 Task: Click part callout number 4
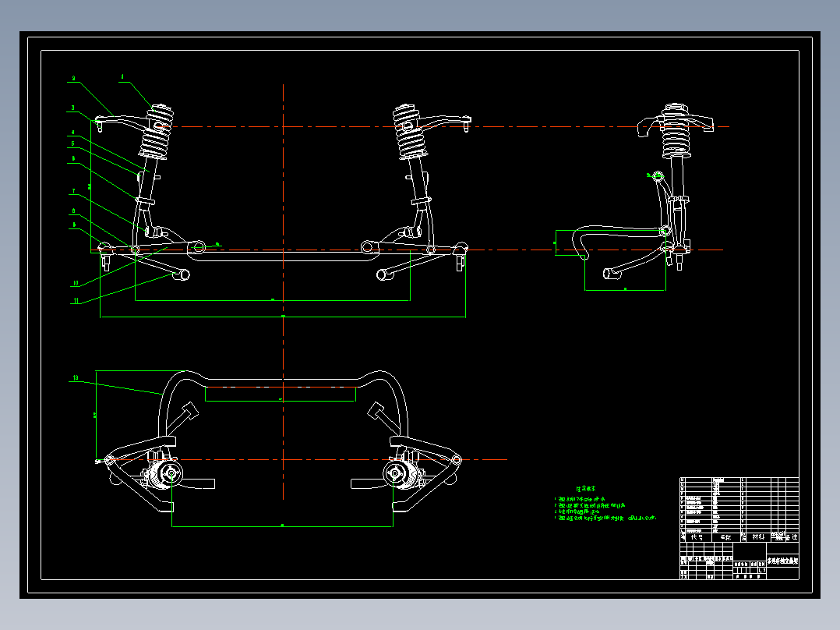(x=73, y=133)
